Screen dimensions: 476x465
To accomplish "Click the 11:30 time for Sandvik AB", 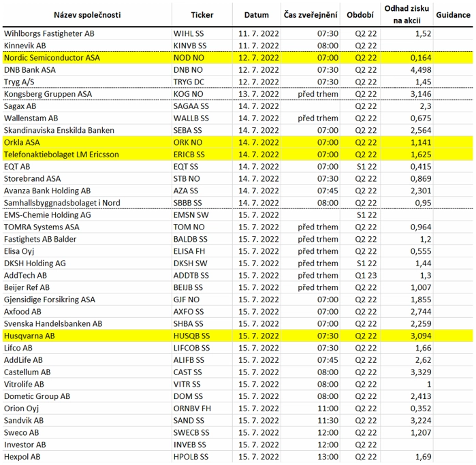I will click(328, 421).
